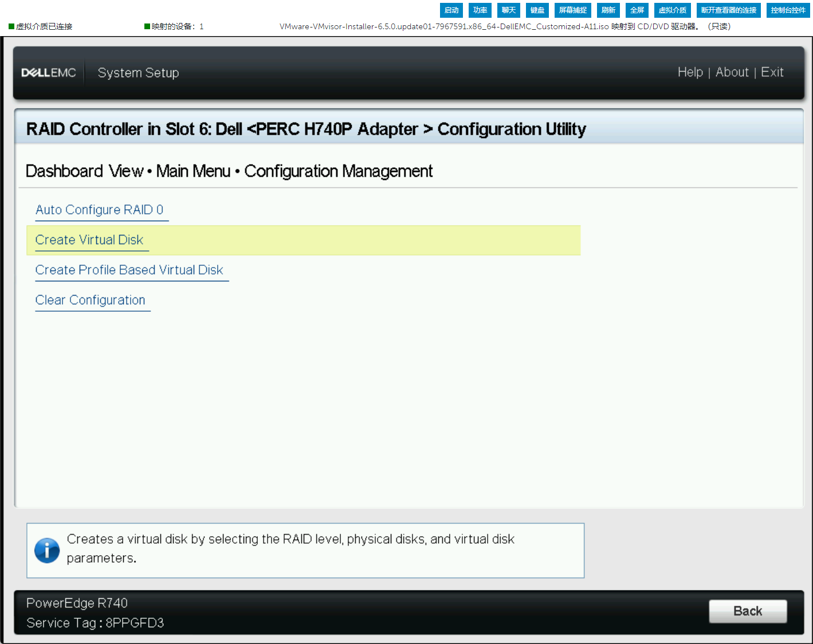Screen dimensions: 813x644
Task: Switch to 全屏 full screen mode
Action: 637,10
